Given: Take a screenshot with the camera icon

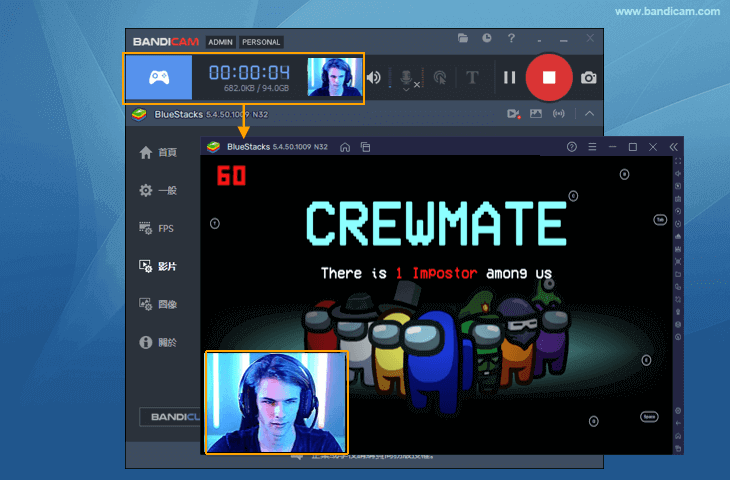Looking at the screenshot, I should 589,77.
